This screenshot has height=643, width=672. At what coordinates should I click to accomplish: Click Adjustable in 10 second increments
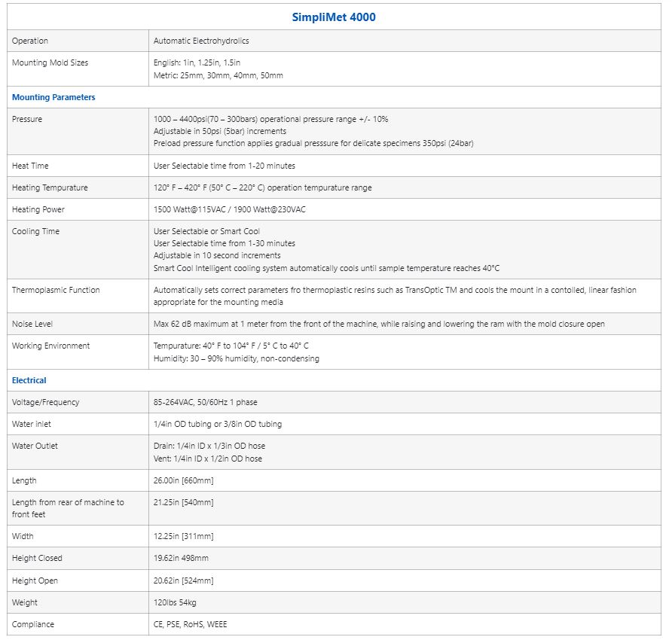tap(217, 255)
